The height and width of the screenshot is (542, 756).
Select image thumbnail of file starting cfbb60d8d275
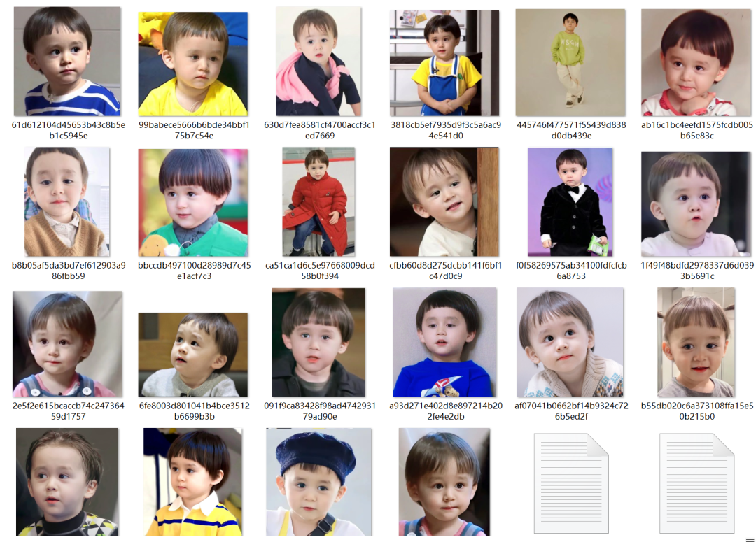444,202
